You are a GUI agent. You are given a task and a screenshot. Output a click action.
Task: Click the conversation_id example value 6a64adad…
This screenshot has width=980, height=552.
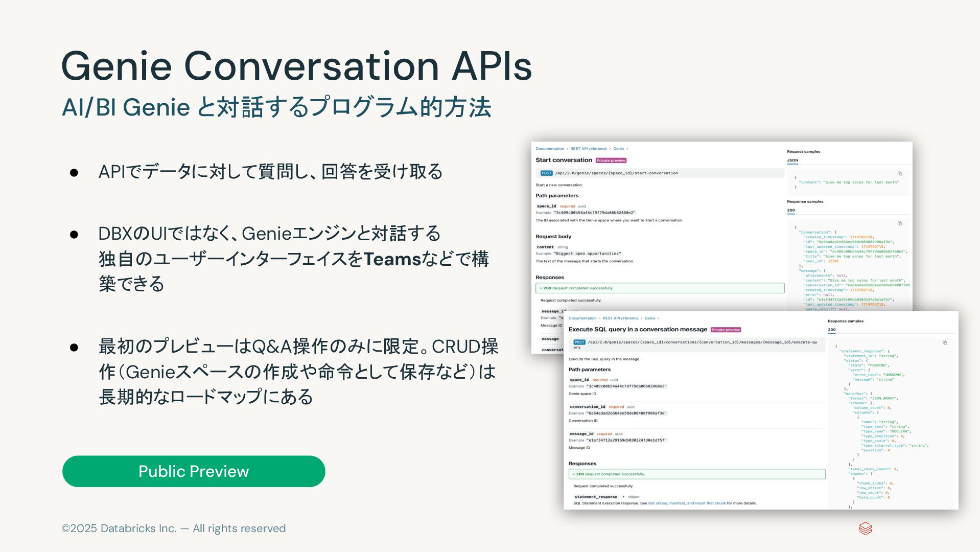[626, 413]
